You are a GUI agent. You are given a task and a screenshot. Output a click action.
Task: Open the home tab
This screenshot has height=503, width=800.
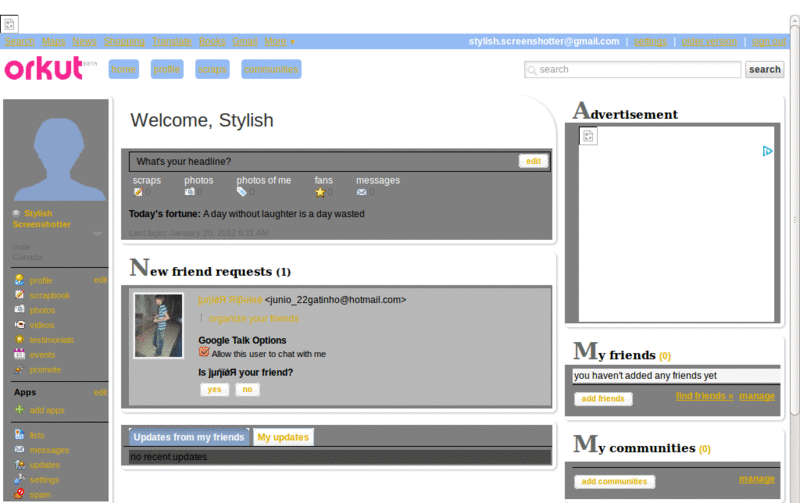tap(123, 69)
